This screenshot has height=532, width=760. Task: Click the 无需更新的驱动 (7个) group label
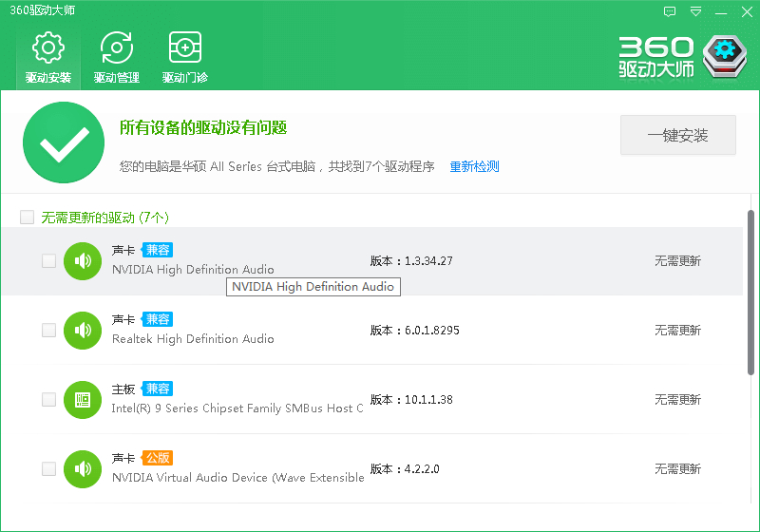coord(104,218)
